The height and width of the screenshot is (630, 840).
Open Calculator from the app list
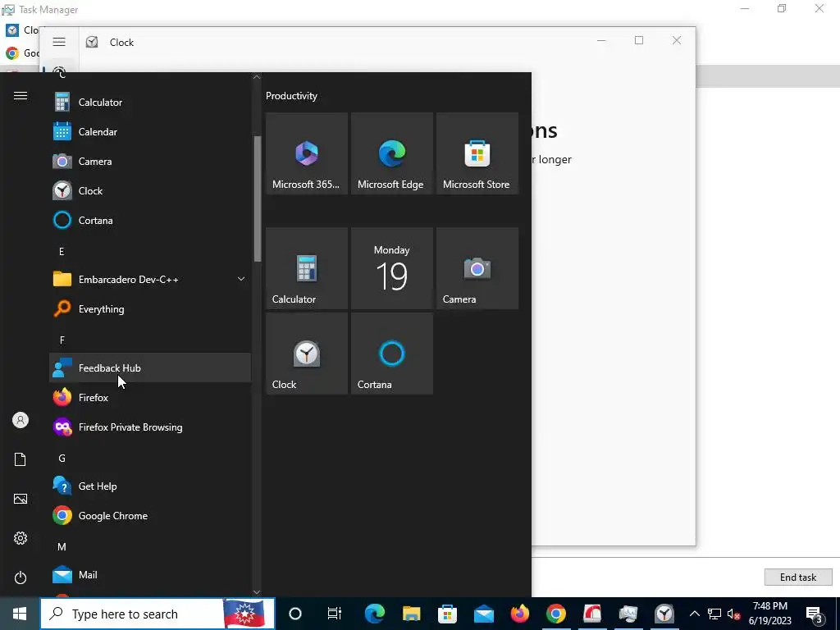pos(150,103)
